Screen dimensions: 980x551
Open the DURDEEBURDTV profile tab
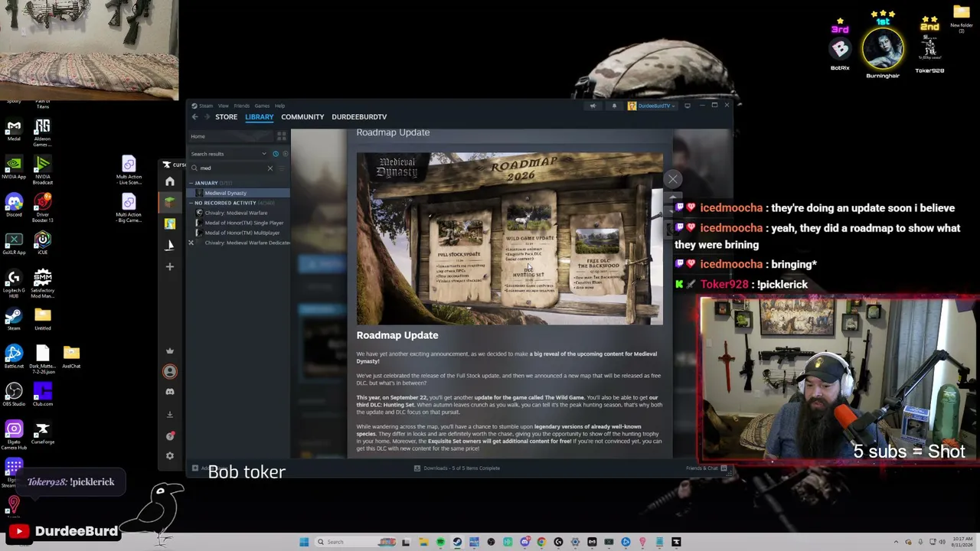(x=359, y=117)
